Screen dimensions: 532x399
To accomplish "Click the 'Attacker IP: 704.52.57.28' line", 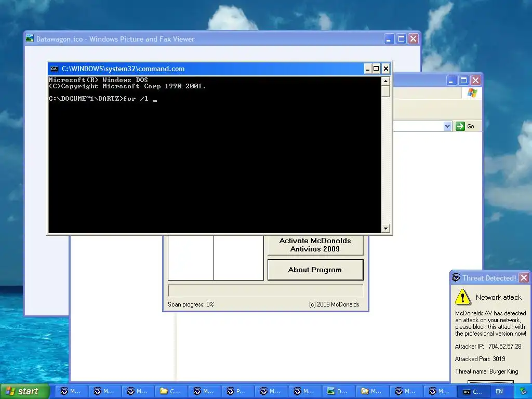I will click(488, 347).
